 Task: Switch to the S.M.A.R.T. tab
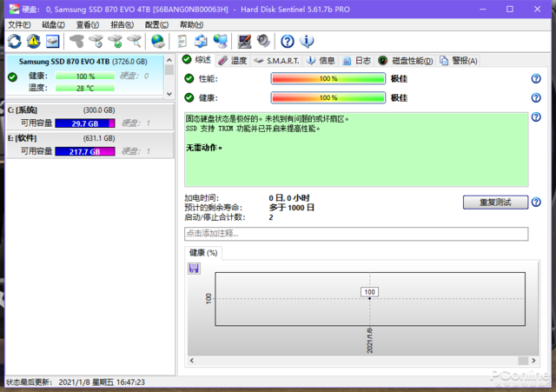[x=277, y=61]
